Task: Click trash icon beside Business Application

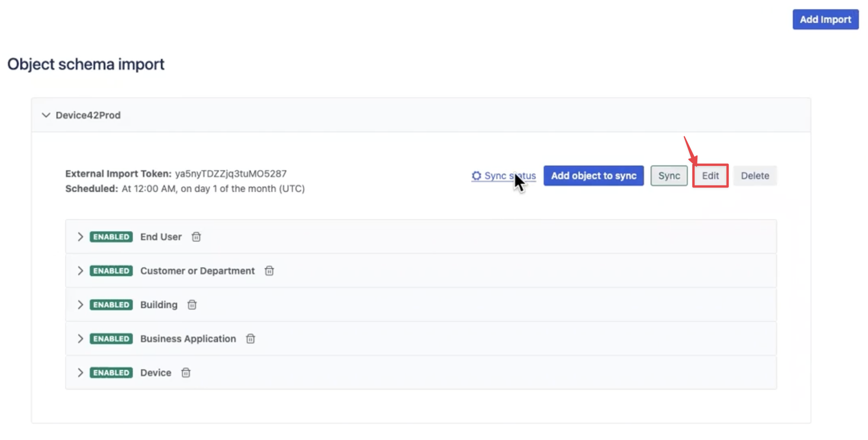Action: pos(250,339)
